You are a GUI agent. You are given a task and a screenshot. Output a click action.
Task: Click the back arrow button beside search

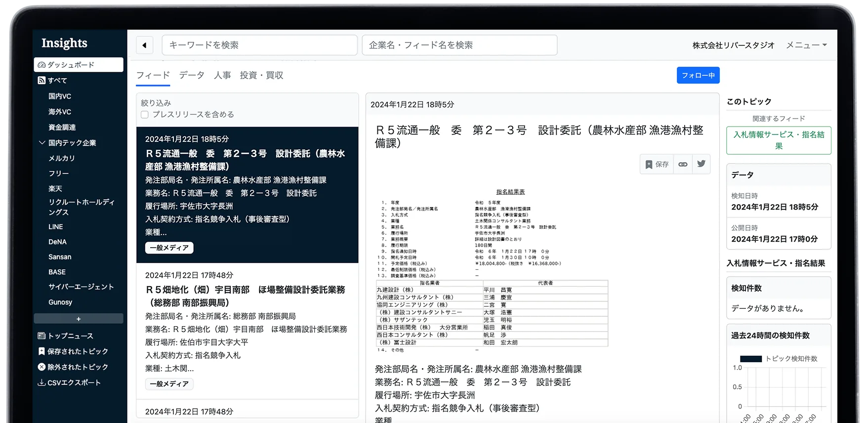point(144,45)
